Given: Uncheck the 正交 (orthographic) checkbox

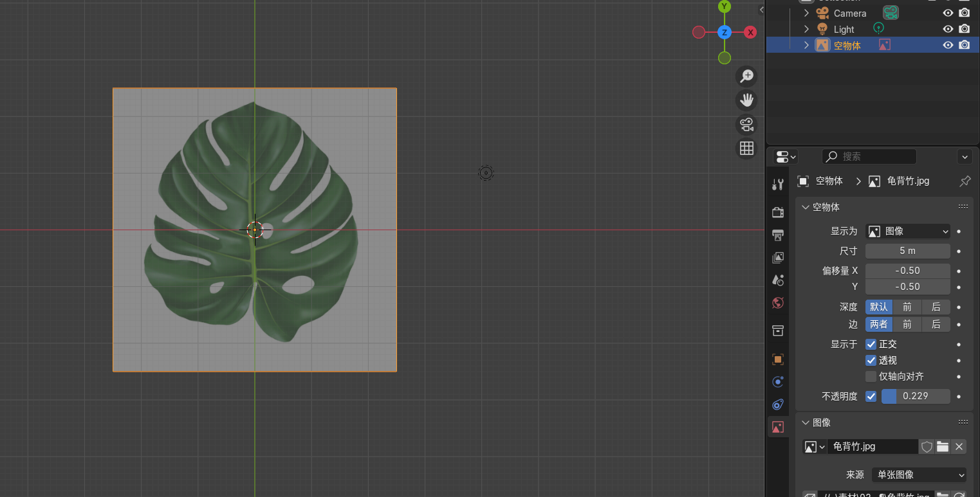Looking at the screenshot, I should 871,345.
